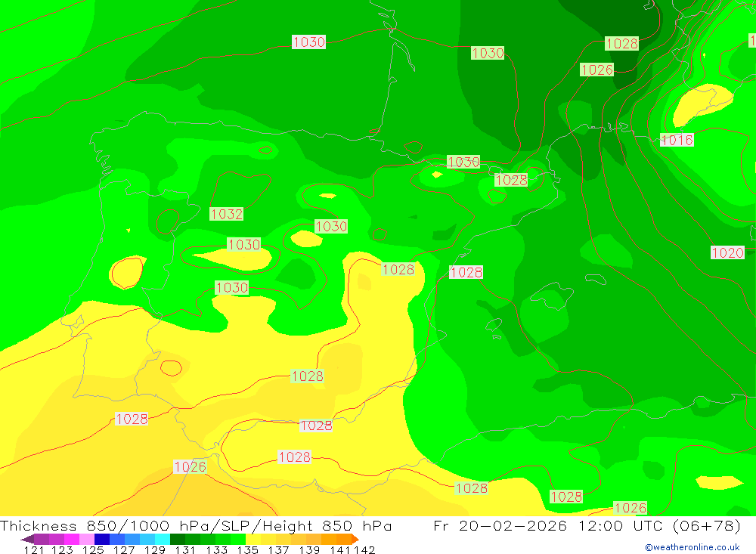
Task: Click the 'Thickness 850/1000' title text
Action: 85,525
